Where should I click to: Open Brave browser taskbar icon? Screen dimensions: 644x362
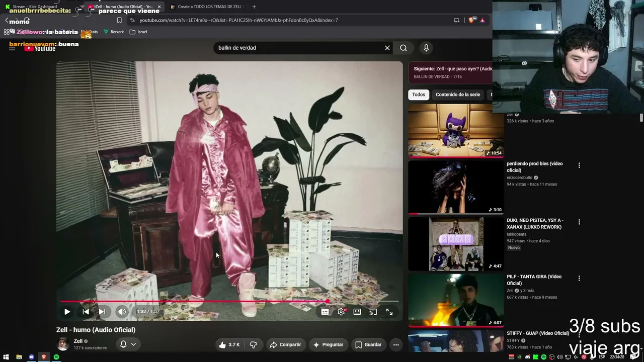click(44, 357)
